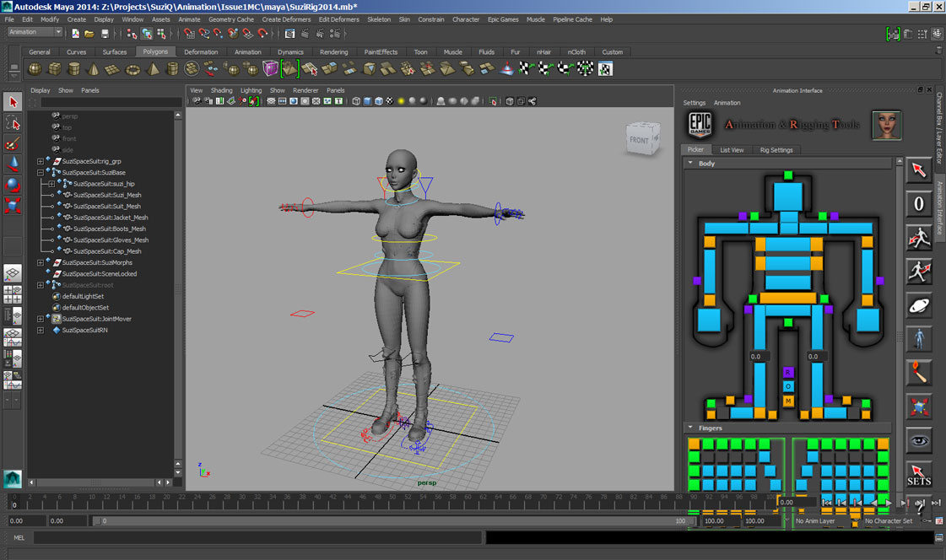The image size is (946, 560).
Task: Open the Animation menu set dropdown
Action: pyautogui.click(x=35, y=32)
